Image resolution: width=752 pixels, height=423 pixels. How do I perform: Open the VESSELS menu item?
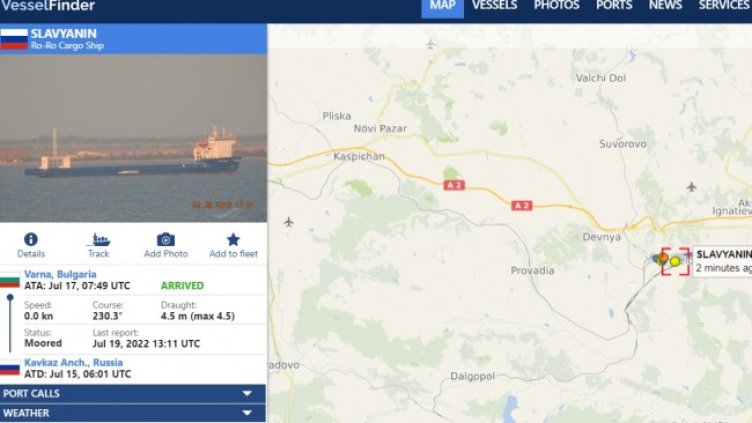click(x=494, y=6)
